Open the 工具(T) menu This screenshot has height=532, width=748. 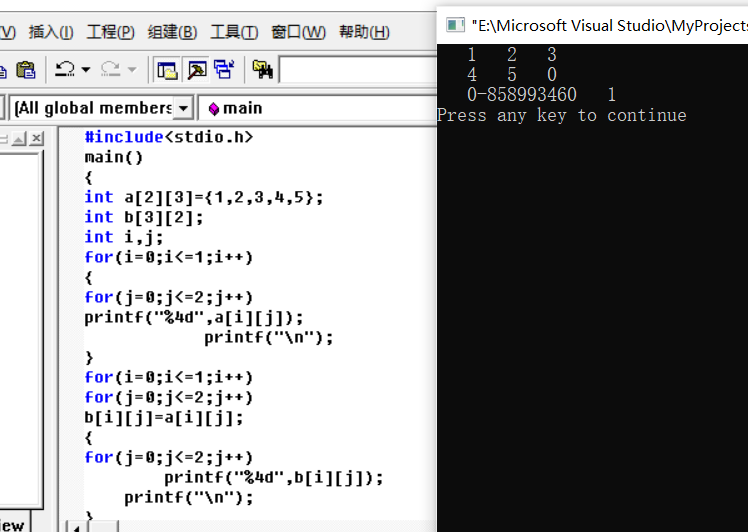234,32
